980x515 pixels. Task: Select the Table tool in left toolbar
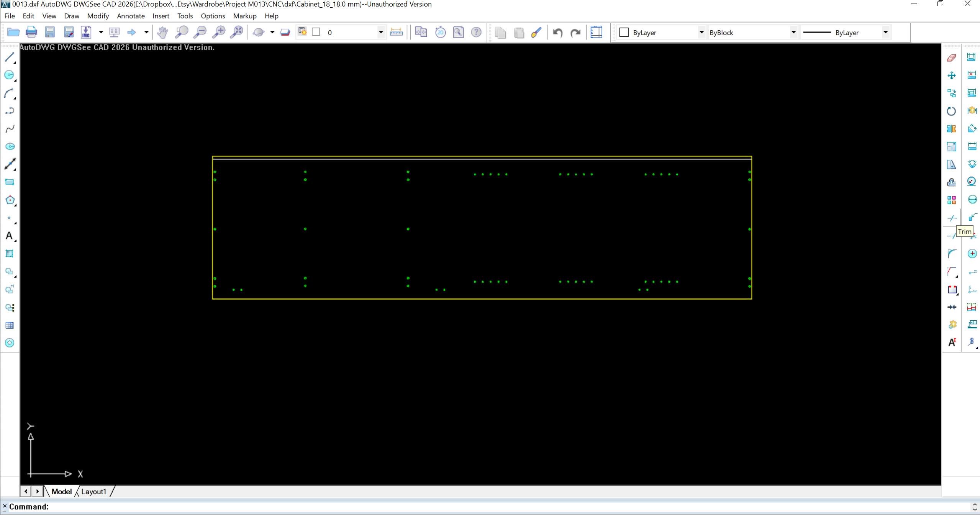[10, 325]
